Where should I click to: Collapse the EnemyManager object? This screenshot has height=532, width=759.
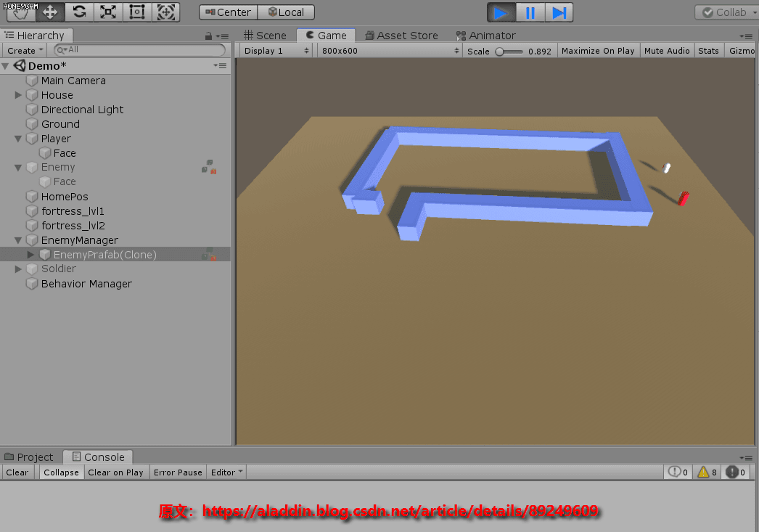pos(18,240)
